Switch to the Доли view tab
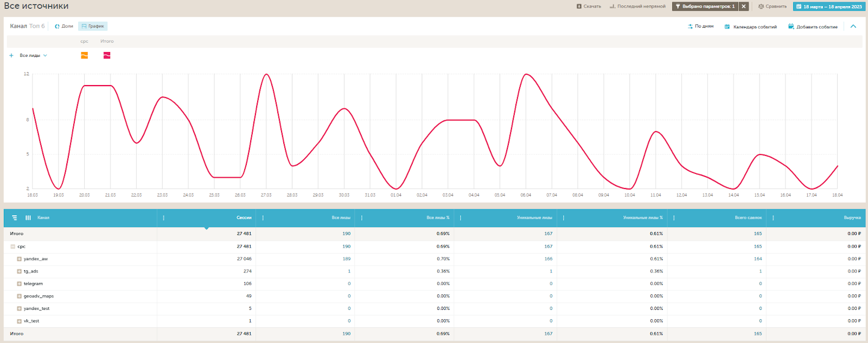Viewport: 868px width, 343px height. [x=64, y=26]
